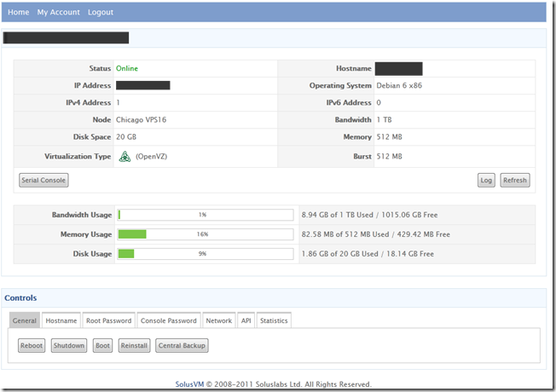556x392 pixels.
Task: Click the Burst 512 MB value
Action: click(390, 156)
